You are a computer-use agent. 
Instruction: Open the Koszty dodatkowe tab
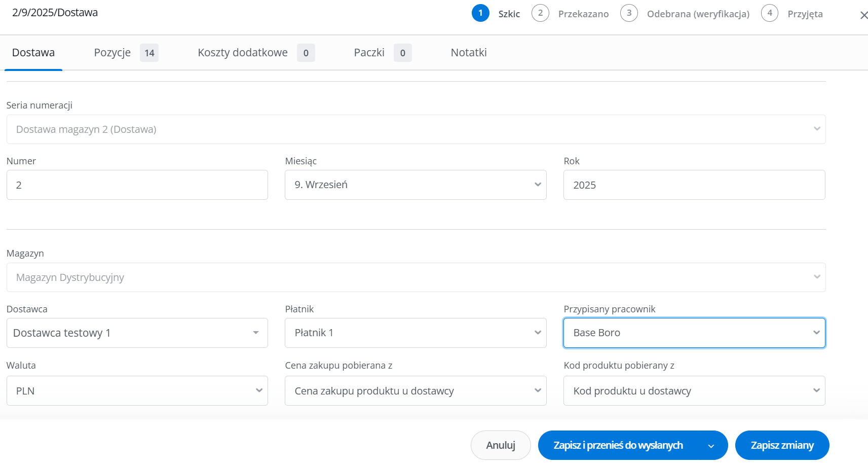tap(243, 53)
